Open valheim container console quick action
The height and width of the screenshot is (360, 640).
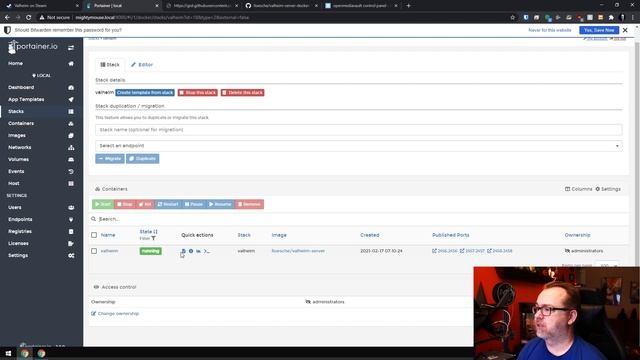(207, 251)
